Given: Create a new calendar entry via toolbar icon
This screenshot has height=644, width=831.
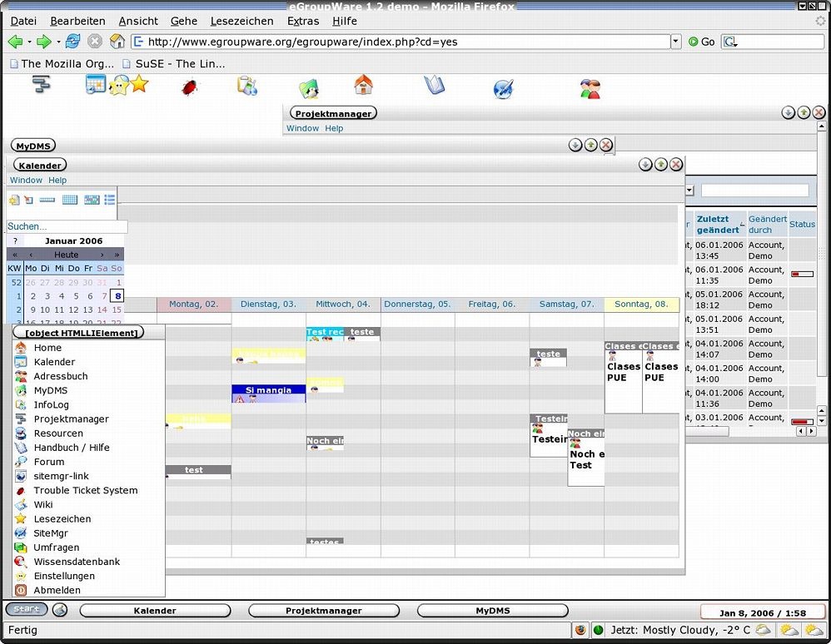Looking at the screenshot, I should pos(13,200).
